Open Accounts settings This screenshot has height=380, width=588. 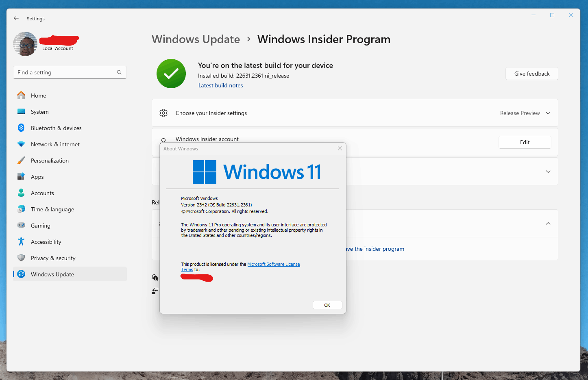(70, 193)
